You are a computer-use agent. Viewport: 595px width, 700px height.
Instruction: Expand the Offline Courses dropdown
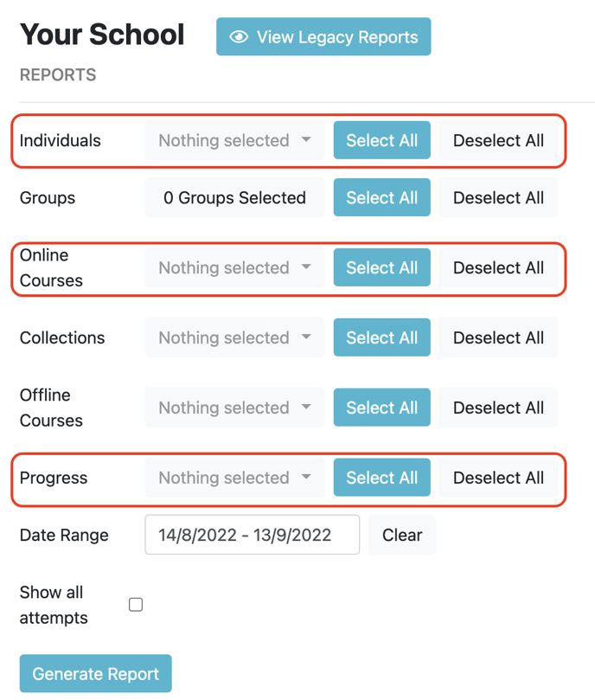point(234,408)
